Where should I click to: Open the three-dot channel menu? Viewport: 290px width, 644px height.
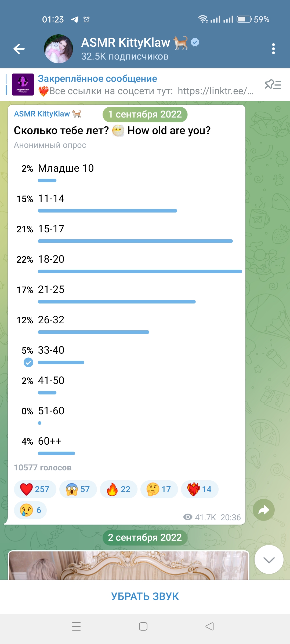click(273, 49)
